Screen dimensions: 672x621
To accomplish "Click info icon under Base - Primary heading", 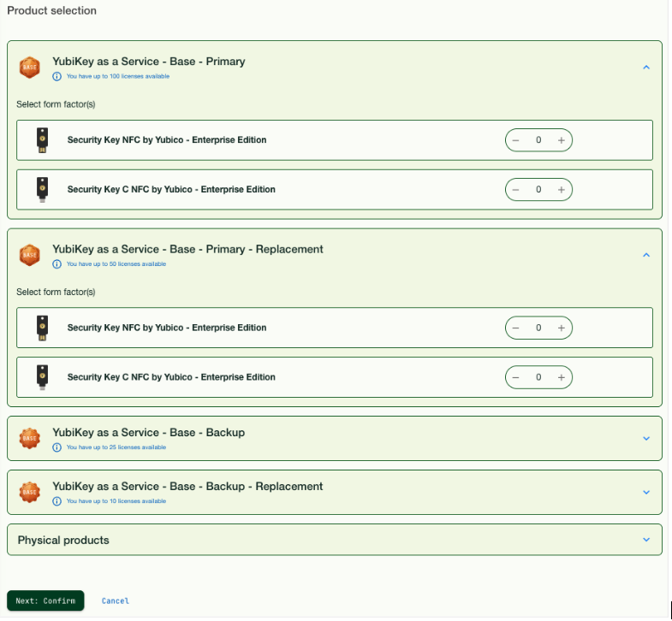I will (x=57, y=76).
